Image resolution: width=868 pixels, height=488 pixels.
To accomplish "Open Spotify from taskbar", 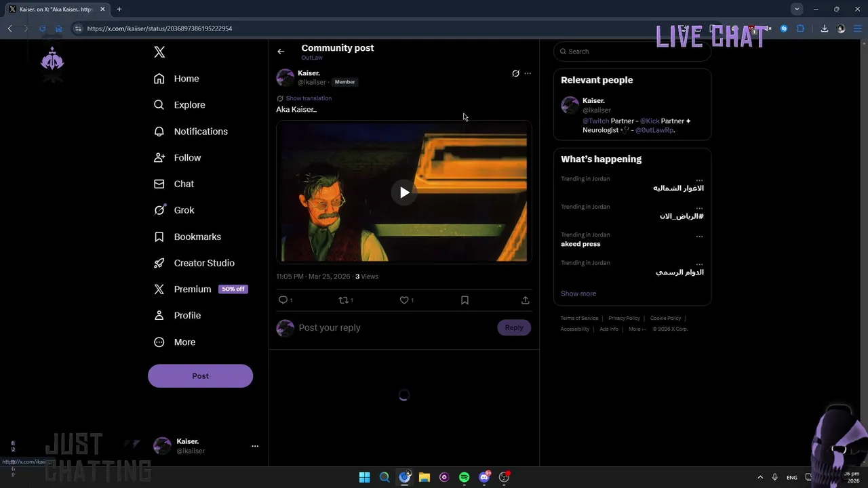I will point(464,477).
